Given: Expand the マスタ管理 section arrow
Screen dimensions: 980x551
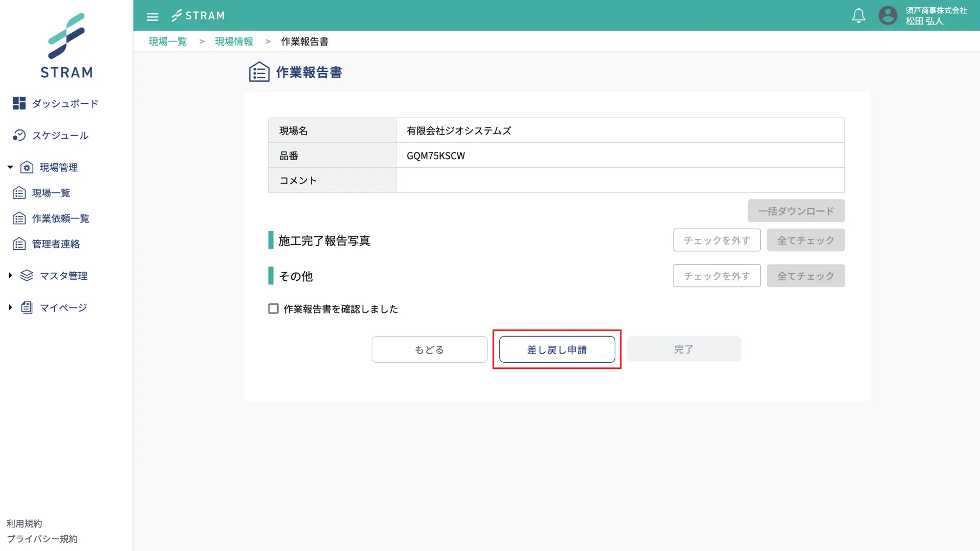Looking at the screenshot, I should (10, 276).
